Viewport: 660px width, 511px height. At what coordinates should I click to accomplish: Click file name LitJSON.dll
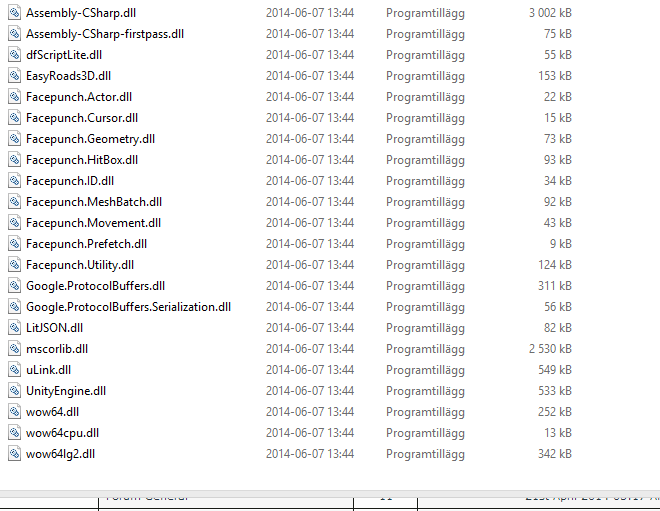(x=54, y=328)
